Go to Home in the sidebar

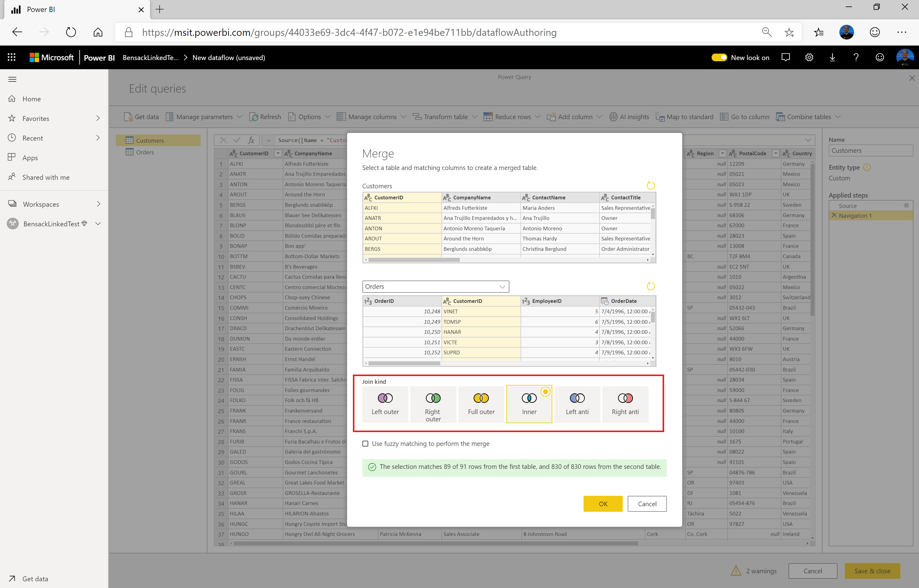(x=31, y=99)
